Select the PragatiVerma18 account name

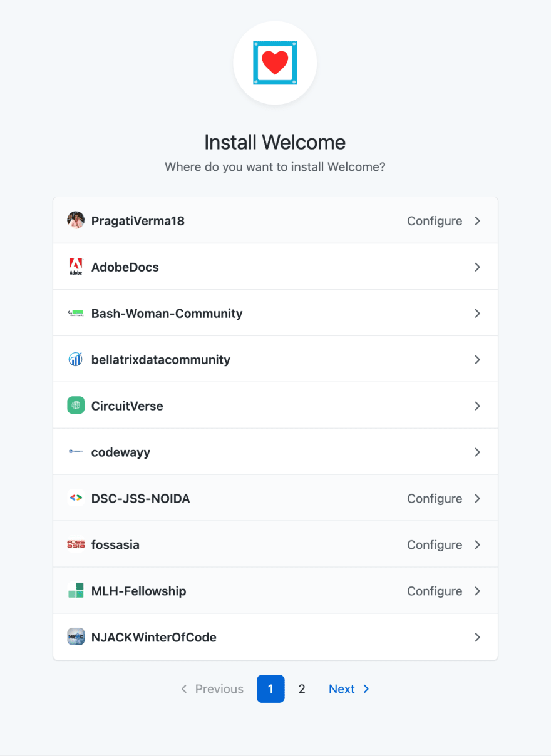[138, 221]
